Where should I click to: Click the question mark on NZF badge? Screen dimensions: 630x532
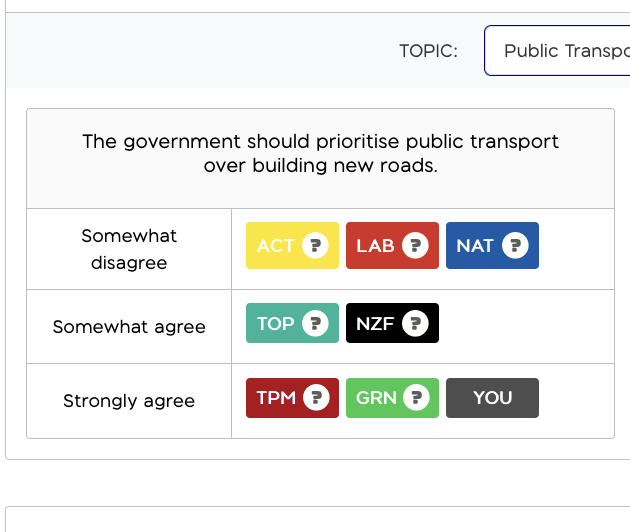415,323
